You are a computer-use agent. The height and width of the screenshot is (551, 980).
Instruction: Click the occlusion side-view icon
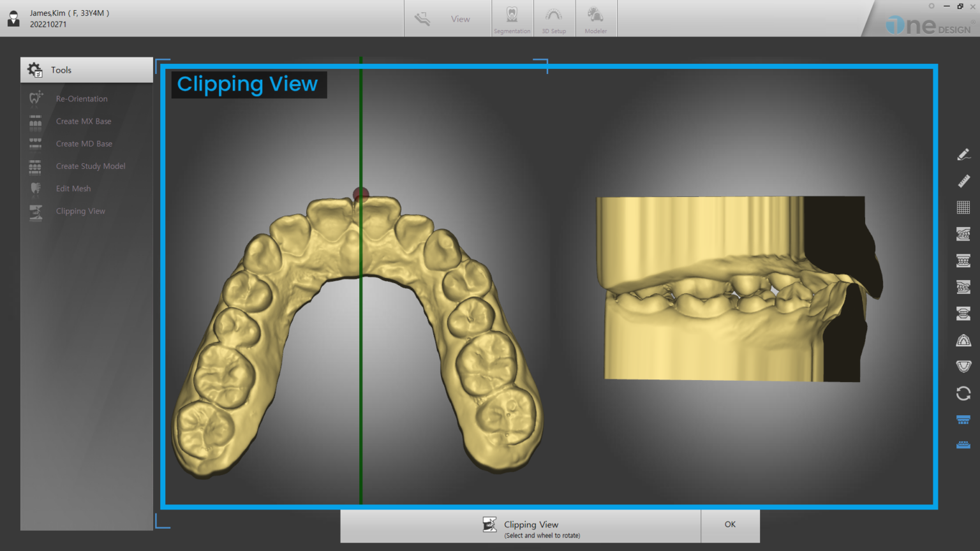point(963,233)
